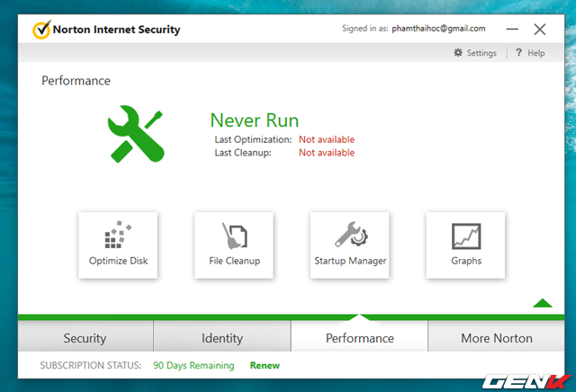The height and width of the screenshot is (392, 576).
Task: Open the More Norton tab
Action: tap(497, 336)
